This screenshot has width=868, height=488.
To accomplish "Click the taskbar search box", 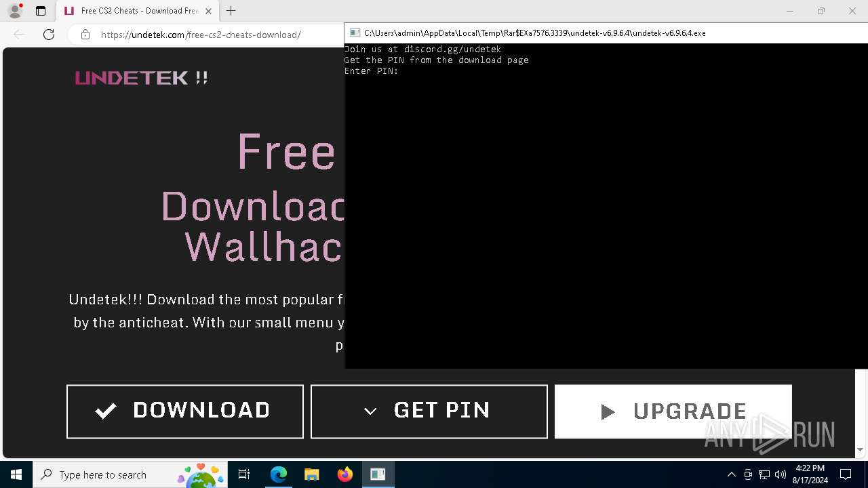I will 131,474.
